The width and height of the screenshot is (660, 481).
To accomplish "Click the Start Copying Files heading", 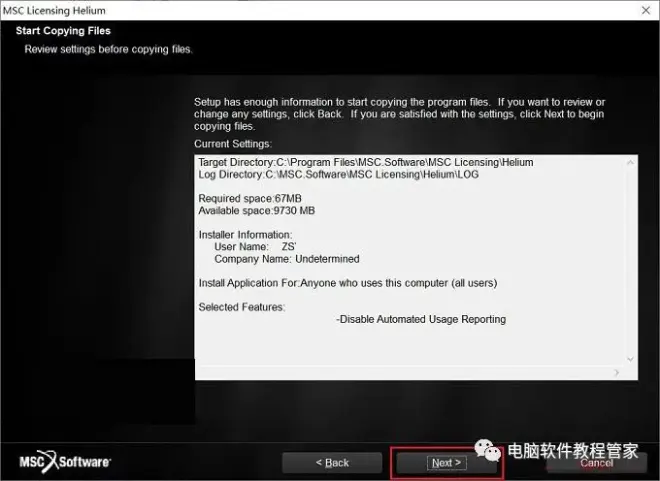I will point(63,31).
